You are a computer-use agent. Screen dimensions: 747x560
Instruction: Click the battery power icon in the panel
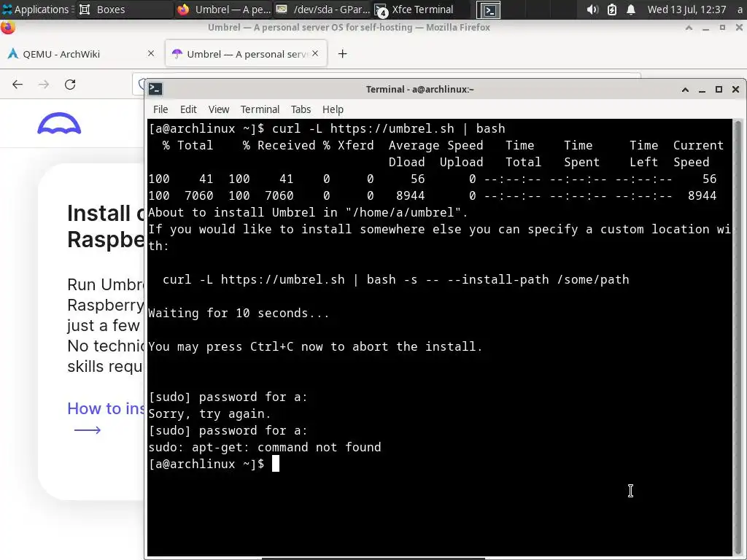point(612,9)
